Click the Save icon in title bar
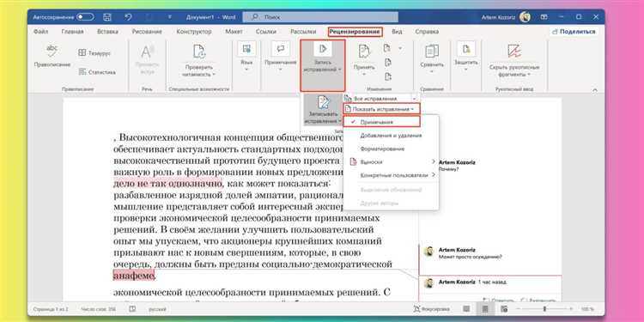 [x=107, y=17]
